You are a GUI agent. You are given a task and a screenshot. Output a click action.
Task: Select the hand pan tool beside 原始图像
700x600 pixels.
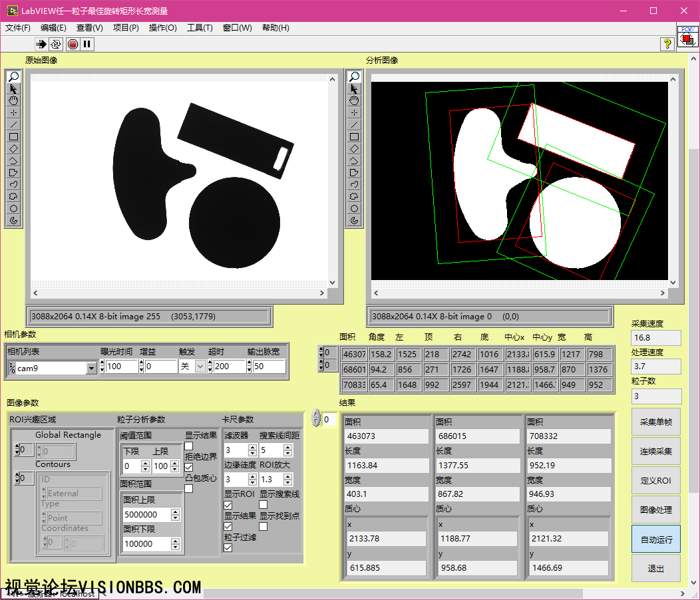pos(13,101)
